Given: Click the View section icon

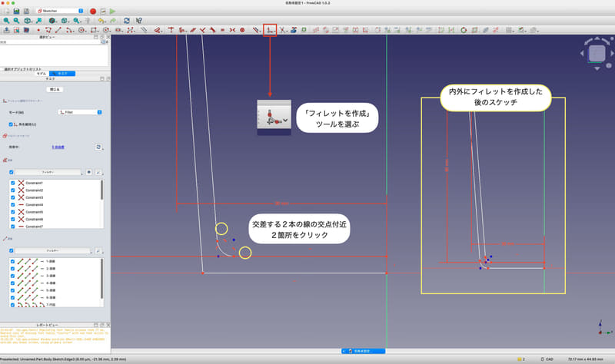Looking at the screenshot, I should 26,30.
